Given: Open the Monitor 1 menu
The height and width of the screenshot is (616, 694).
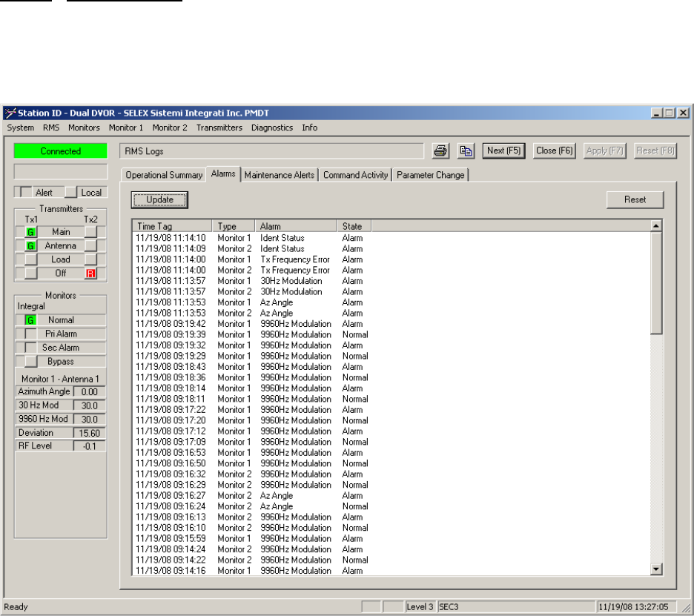Looking at the screenshot, I should point(126,128).
